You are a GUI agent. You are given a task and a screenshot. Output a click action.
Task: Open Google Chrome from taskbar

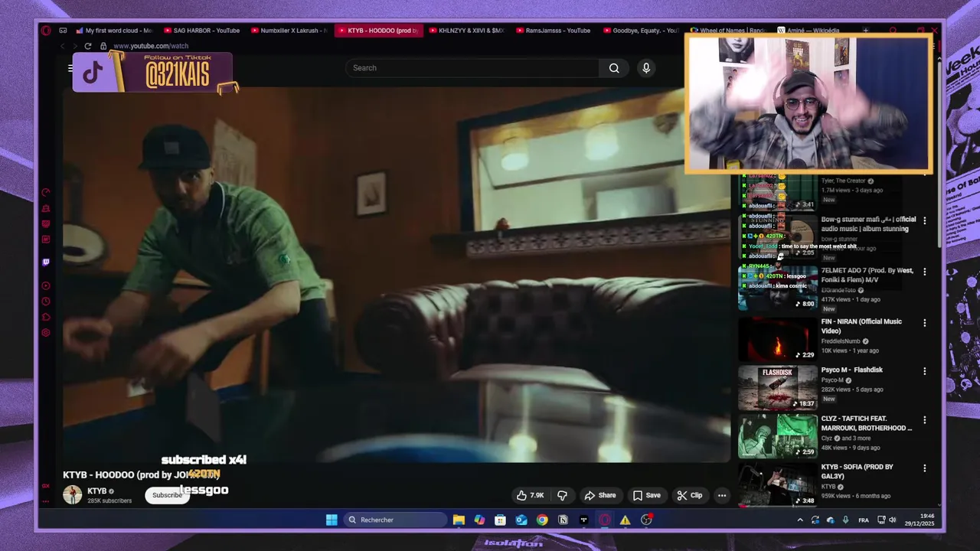pyautogui.click(x=542, y=520)
